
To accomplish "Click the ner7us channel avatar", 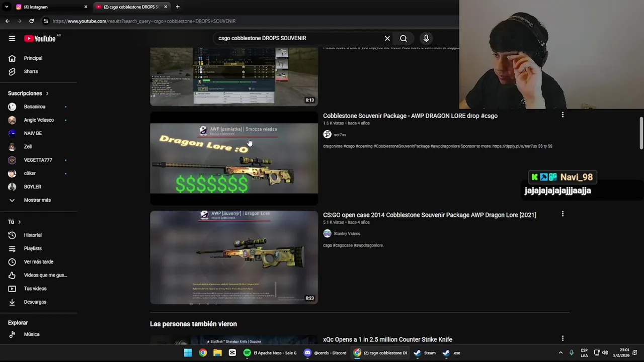I will click(x=327, y=134).
